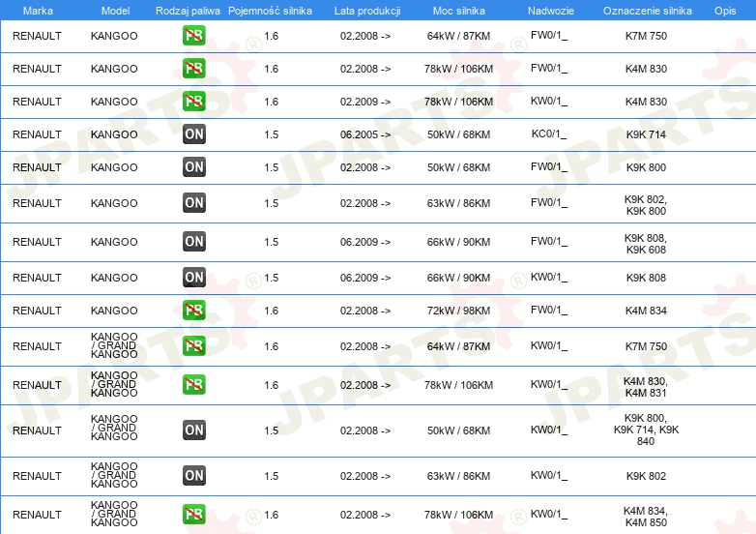
Task: Select the engine cell reading only 'K9K 800'
Action: (646, 167)
